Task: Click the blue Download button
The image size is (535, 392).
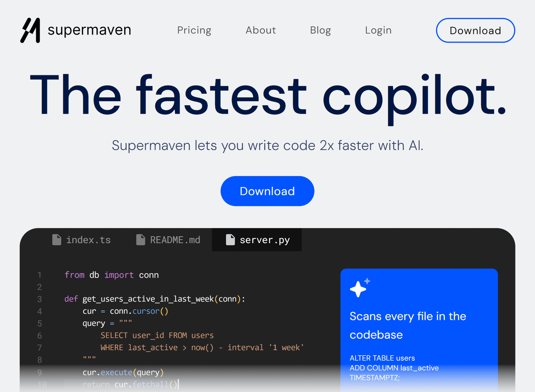Action: click(267, 191)
